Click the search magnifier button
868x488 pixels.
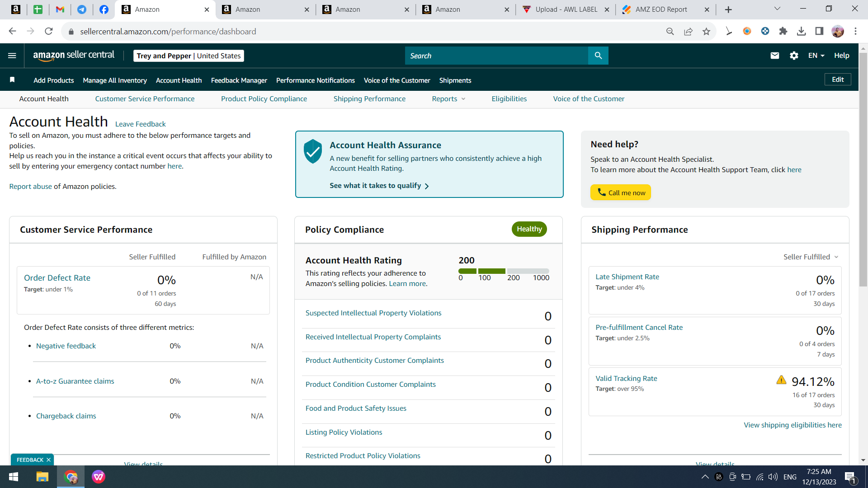tap(598, 56)
